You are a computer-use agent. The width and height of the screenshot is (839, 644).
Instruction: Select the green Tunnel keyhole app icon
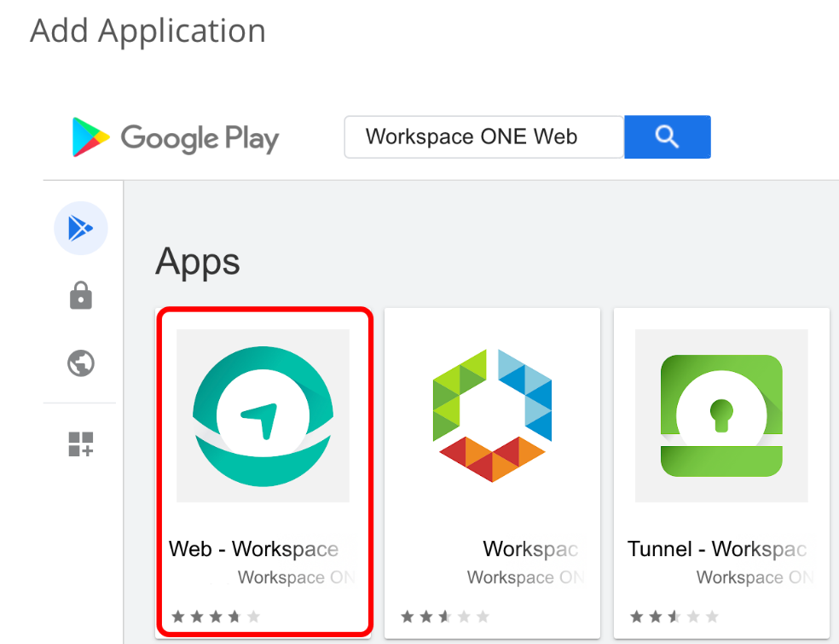click(x=721, y=416)
